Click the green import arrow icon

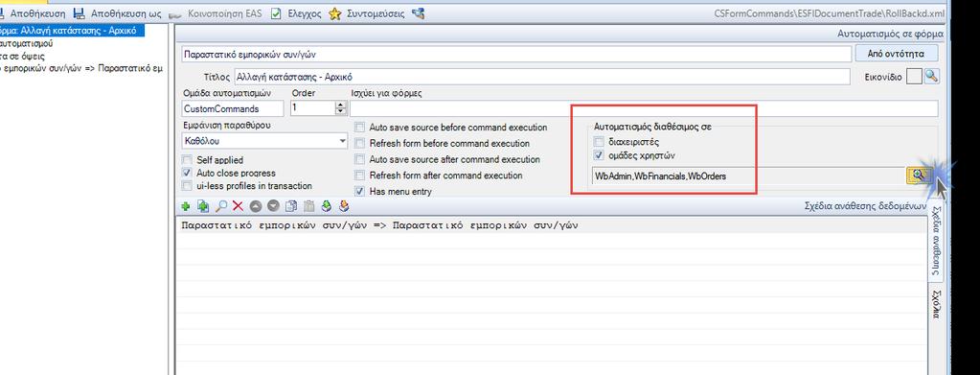[326, 205]
